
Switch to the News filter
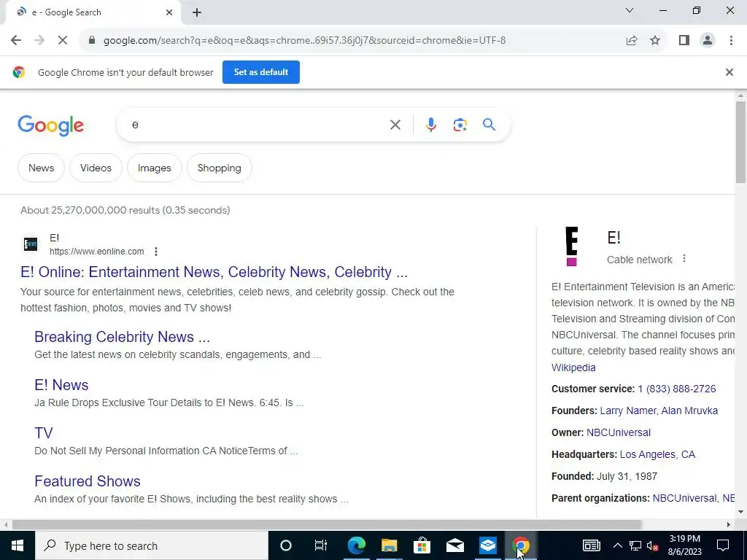pyautogui.click(x=41, y=168)
